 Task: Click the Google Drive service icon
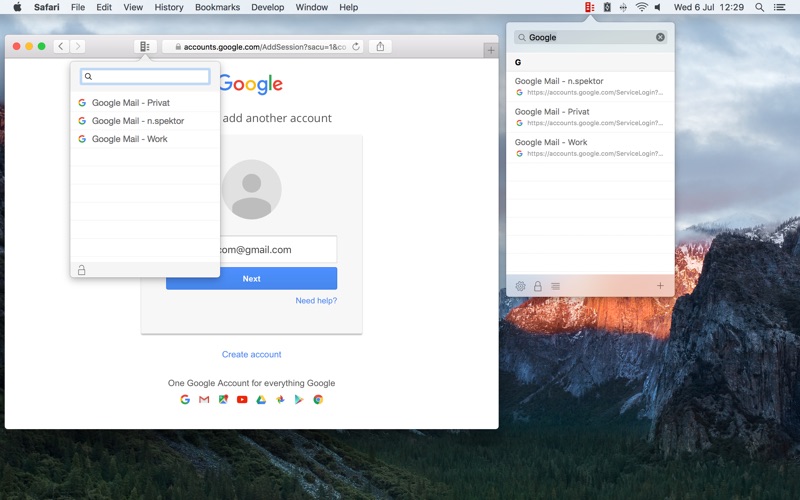(x=261, y=399)
